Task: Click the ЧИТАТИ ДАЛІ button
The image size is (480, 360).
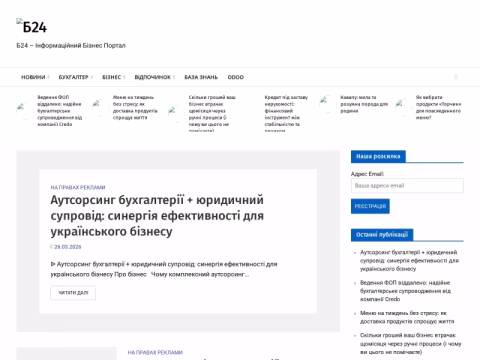Action: point(73,293)
